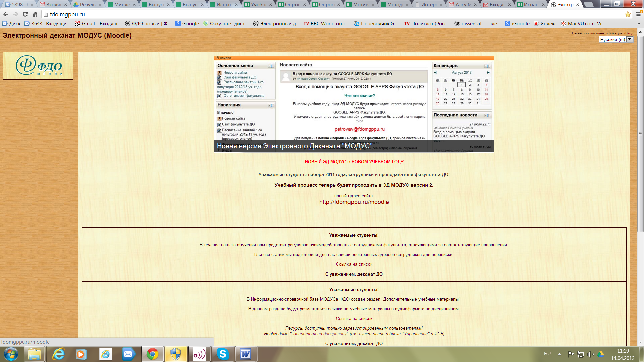This screenshot has width=644, height=362.
Task: Open the Chrome settings menu icon
Action: (639, 14)
